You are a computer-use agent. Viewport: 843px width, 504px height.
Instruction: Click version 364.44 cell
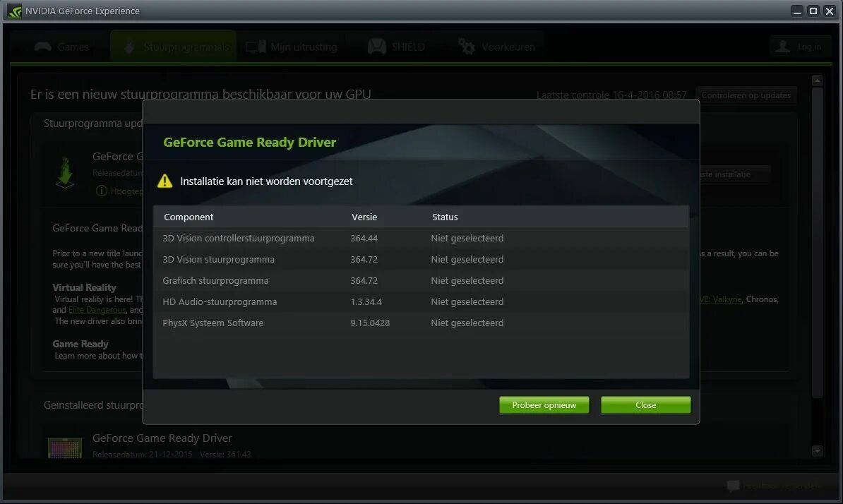(x=364, y=238)
